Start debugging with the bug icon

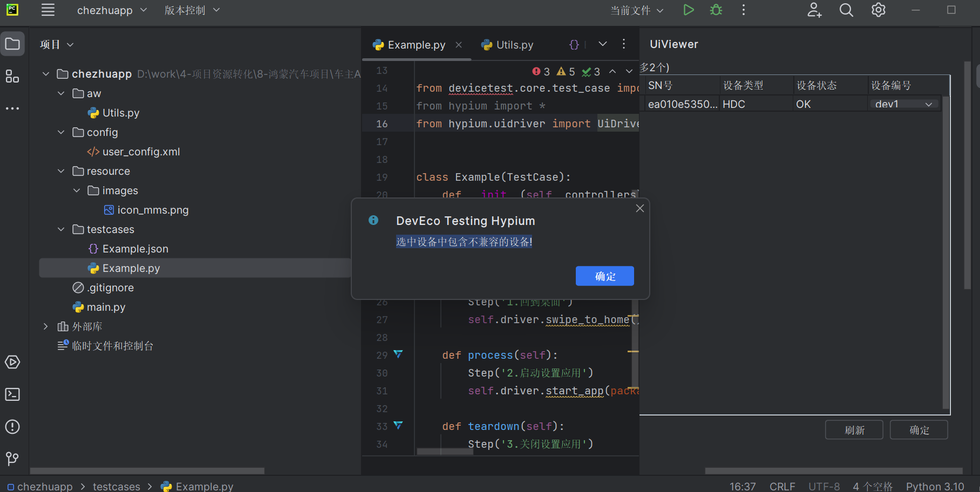(716, 10)
